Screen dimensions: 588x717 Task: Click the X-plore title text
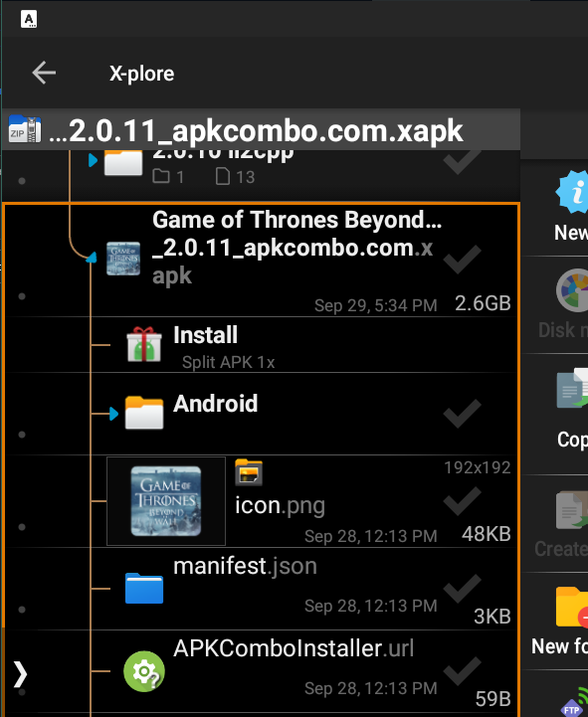(x=142, y=74)
